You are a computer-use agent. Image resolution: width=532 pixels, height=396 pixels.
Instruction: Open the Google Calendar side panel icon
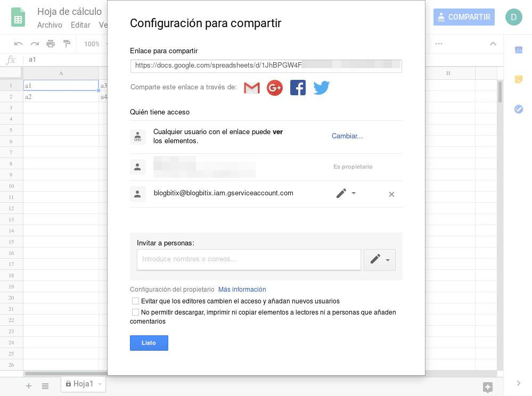(x=518, y=50)
